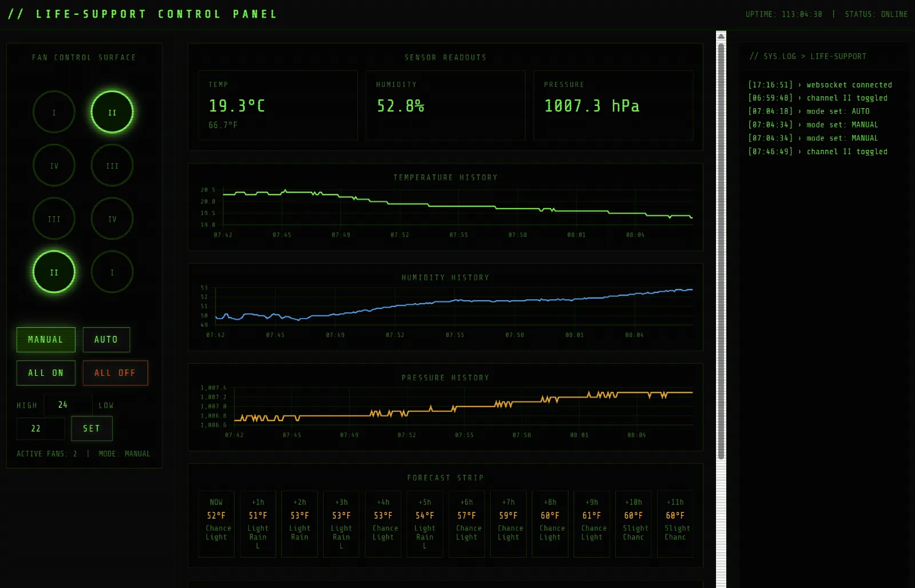Focus the HIGH threshold field showing 24

[x=67, y=405]
